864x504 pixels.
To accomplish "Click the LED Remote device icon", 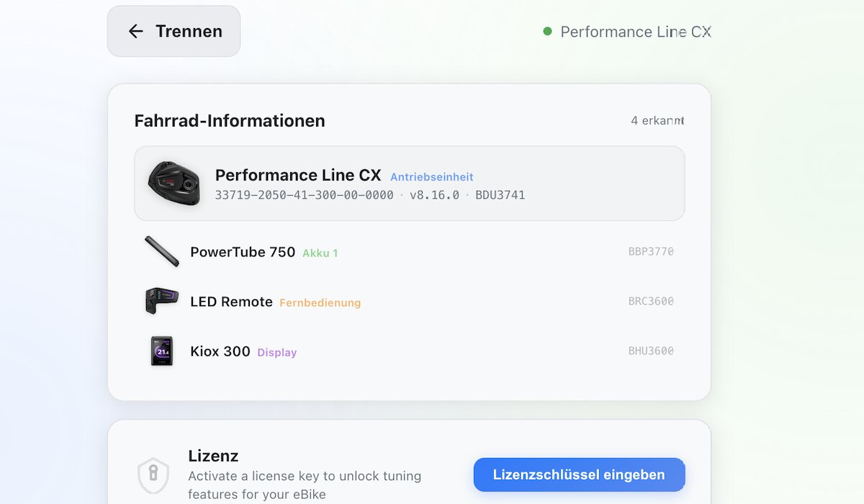I will [161, 301].
